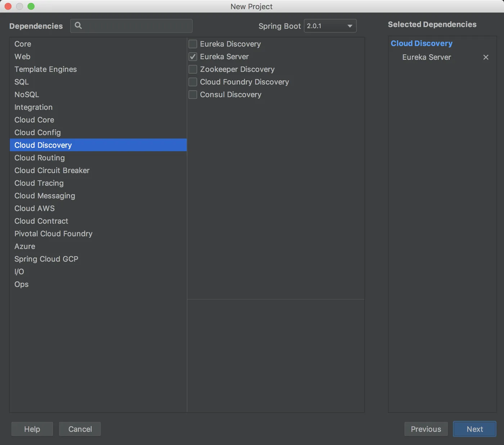504x445 pixels.
Task: Open Help for this dialog
Action: [32, 429]
